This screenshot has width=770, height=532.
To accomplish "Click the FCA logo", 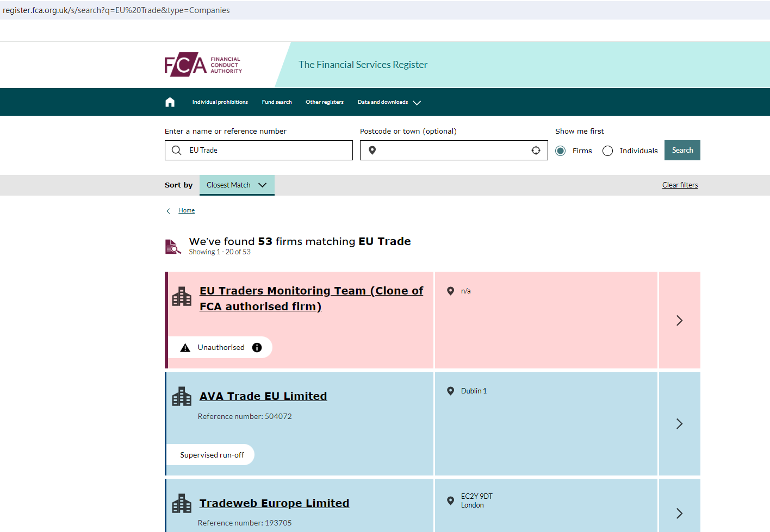I will click(x=203, y=65).
